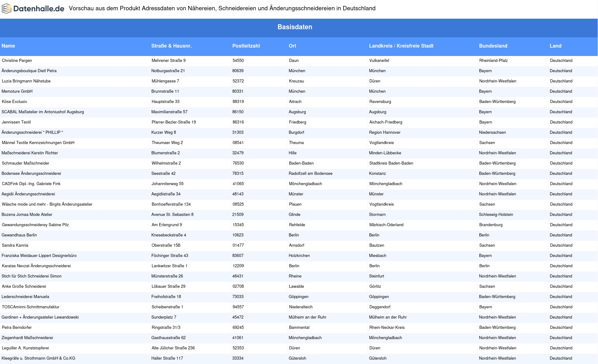Click Leguiller A. Kunststopferei entry
This screenshot has height=364, width=598.
(26, 348)
